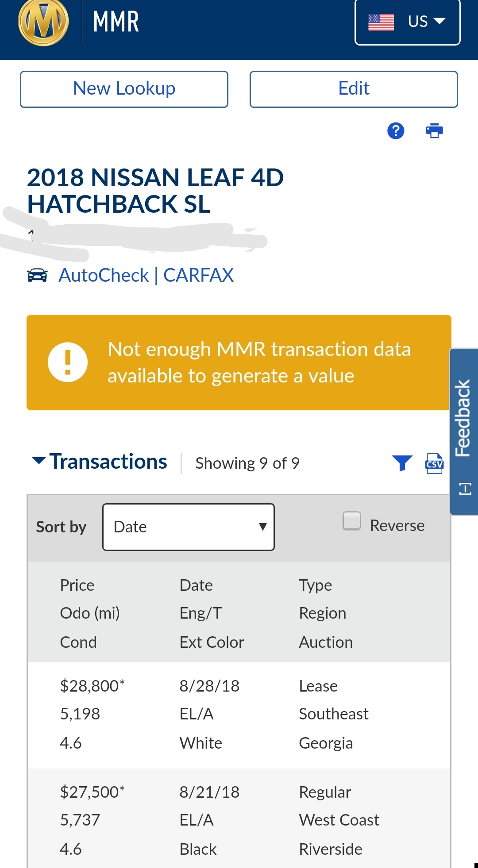This screenshot has width=478, height=868.
Task: Open the AutoCheck link
Action: (x=104, y=275)
